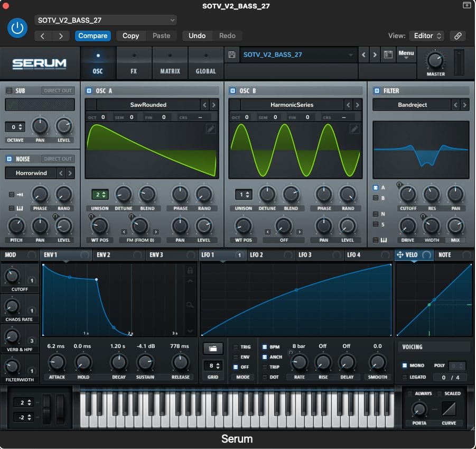The image size is (476, 449).
Task: Click previous OSC B warp mode arrow
Action: (x=267, y=232)
